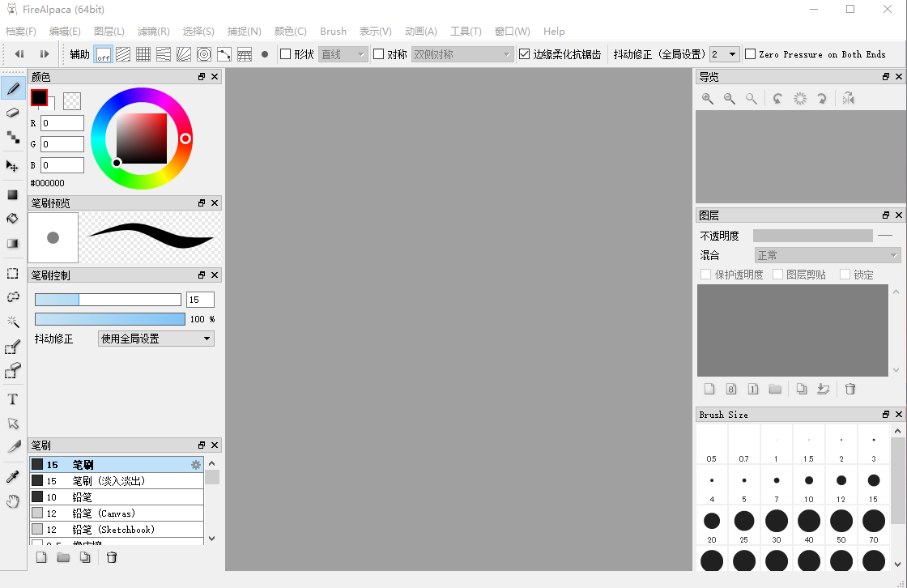This screenshot has height=588, width=907.
Task: Click the zoom in icon in navigator
Action: [x=708, y=99]
